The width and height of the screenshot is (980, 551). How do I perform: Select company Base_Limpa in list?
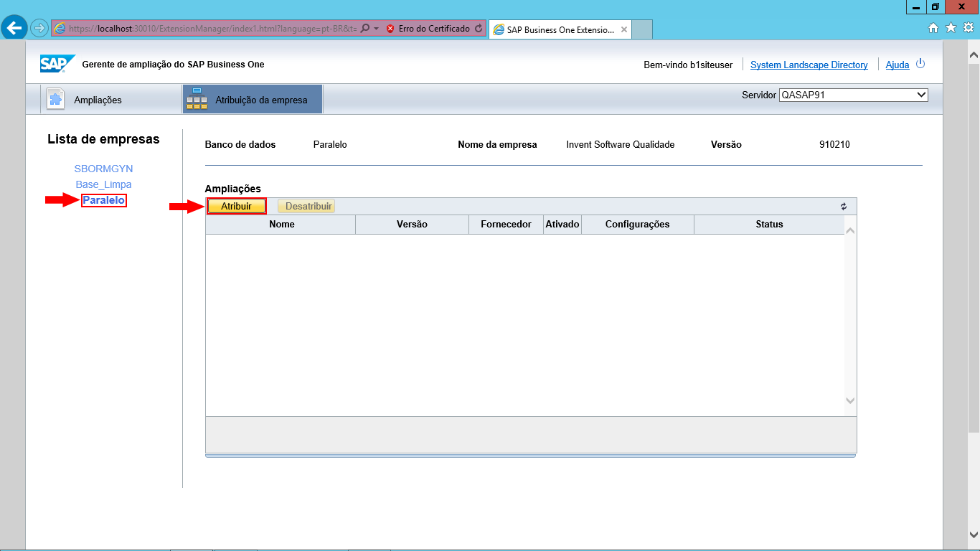103,184
